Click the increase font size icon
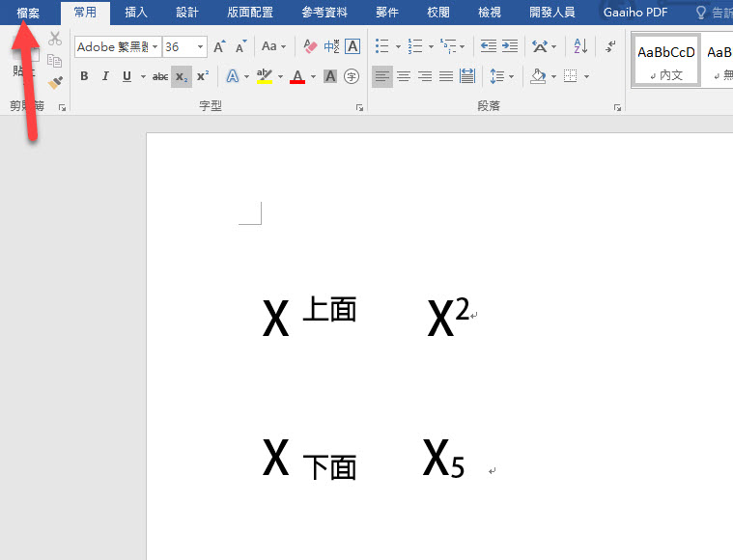This screenshot has width=733, height=560. [x=220, y=46]
